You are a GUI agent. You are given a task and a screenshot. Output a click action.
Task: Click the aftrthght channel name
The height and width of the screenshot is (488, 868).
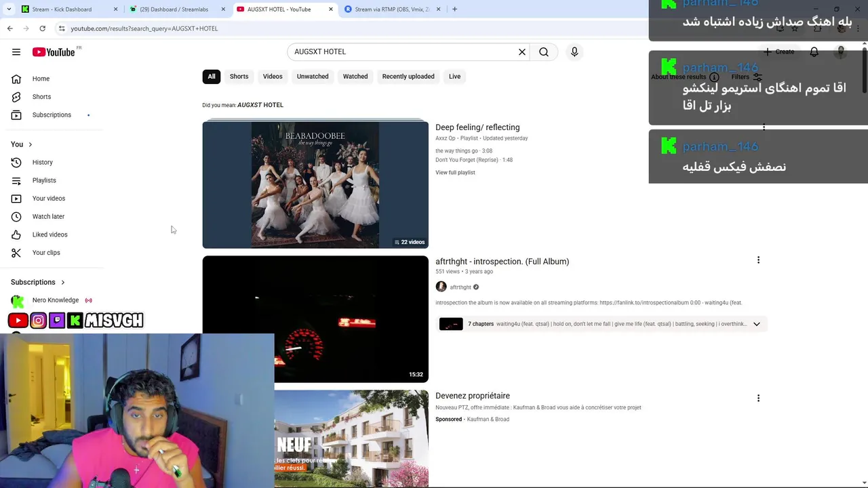tap(460, 287)
